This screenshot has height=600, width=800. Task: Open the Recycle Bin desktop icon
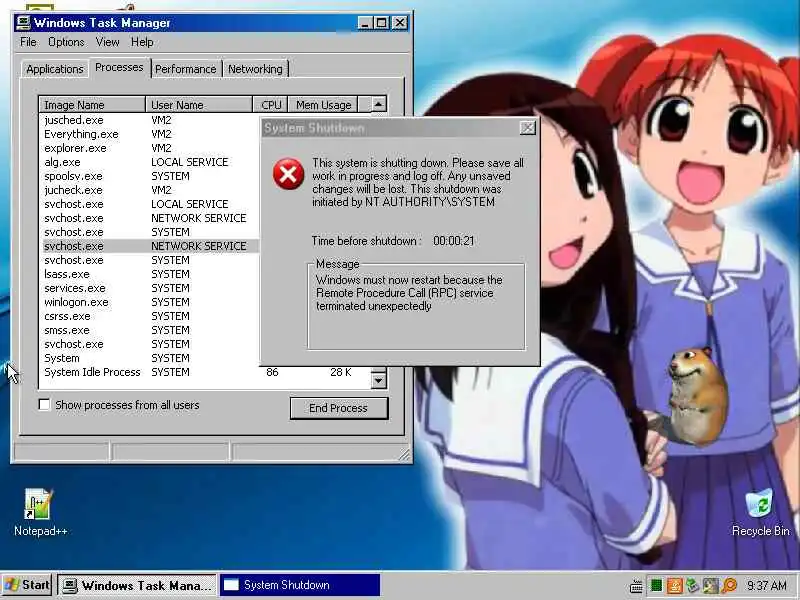tap(759, 503)
